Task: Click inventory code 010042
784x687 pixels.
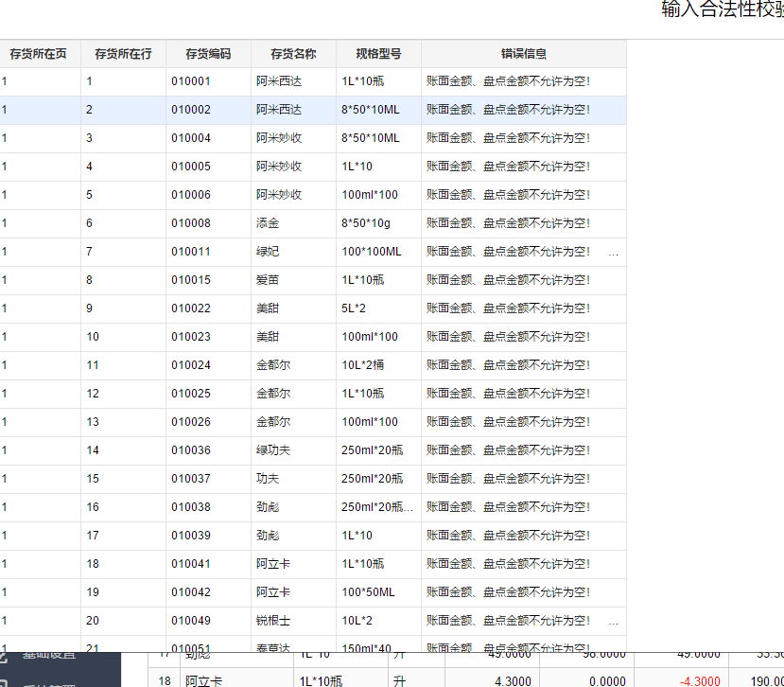Action: (x=191, y=592)
